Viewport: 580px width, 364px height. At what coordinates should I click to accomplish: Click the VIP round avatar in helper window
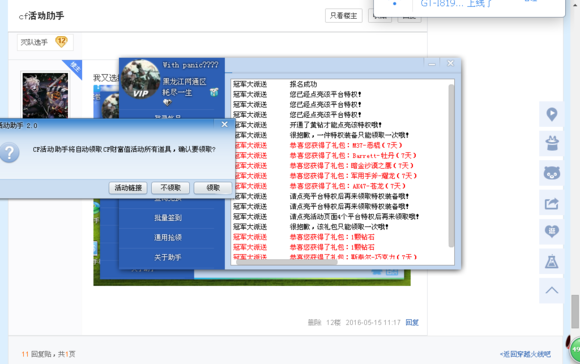(x=141, y=80)
